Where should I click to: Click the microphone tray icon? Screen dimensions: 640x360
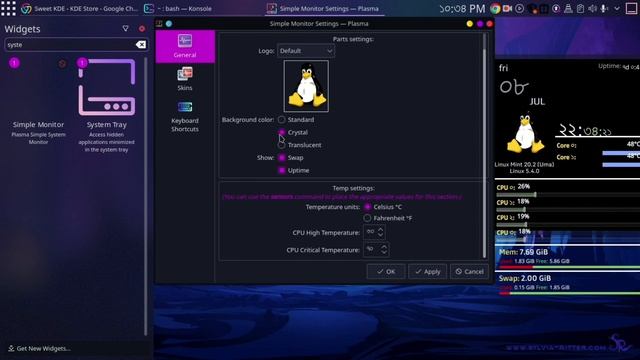click(x=604, y=9)
